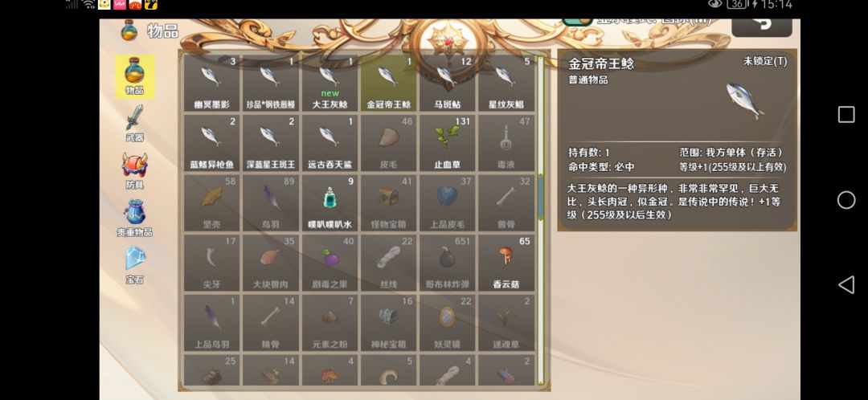This screenshot has width=868, height=400.
Task: Select the new 大王灰鲶 fish item
Action: [330, 83]
